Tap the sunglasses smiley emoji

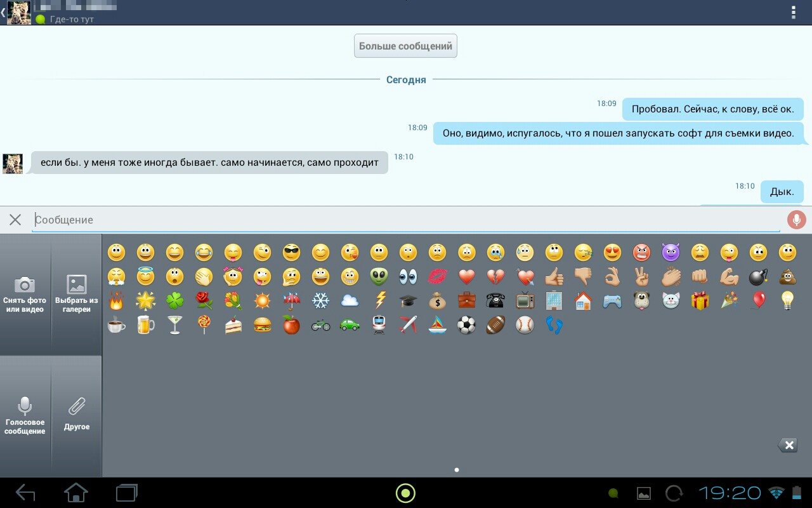(291, 253)
